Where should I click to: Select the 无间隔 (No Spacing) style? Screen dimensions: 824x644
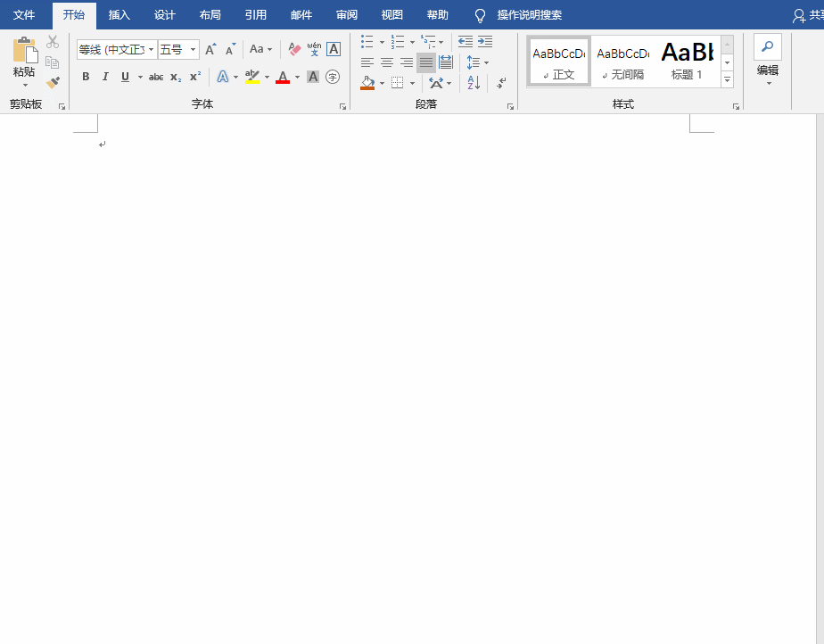tap(622, 62)
